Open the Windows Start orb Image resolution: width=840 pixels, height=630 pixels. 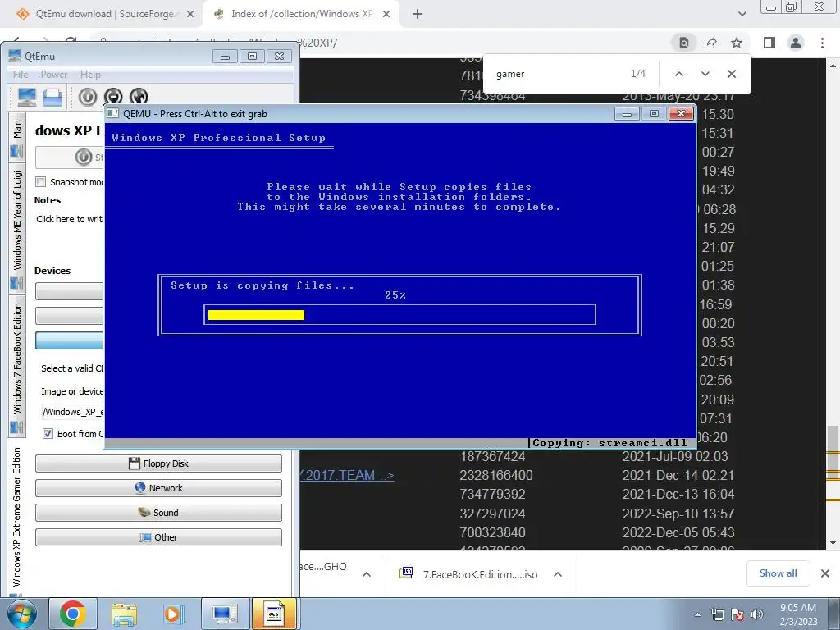[x=21, y=614]
